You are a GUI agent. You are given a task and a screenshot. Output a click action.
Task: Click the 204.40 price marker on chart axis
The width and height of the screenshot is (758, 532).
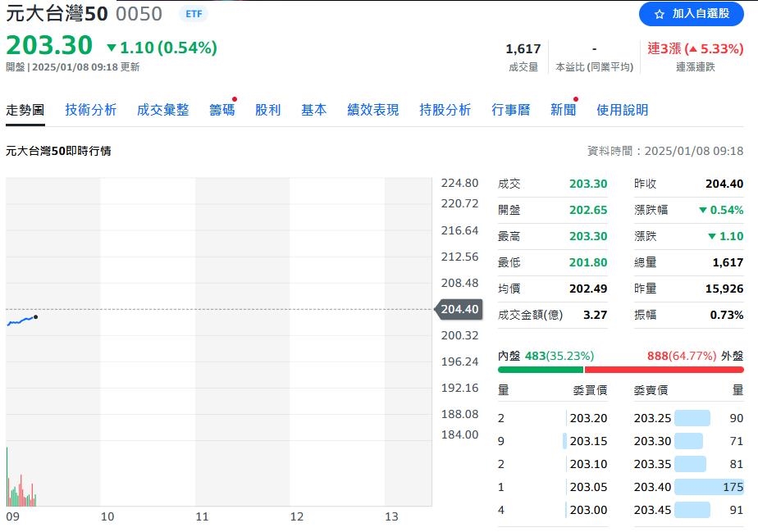point(459,310)
